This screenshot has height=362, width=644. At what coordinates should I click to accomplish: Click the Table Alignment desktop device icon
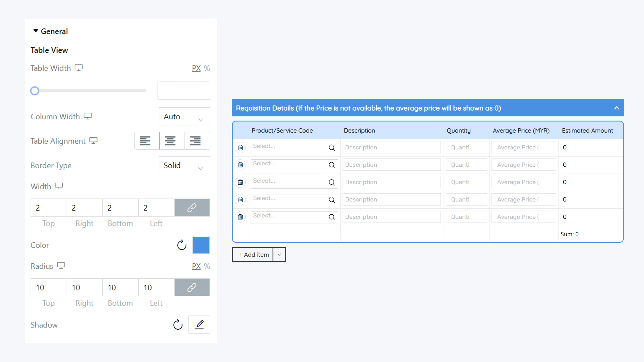click(93, 141)
